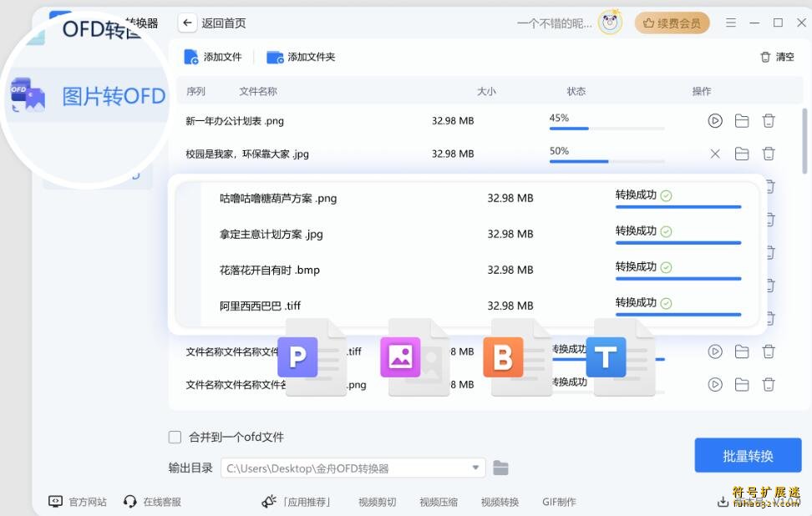Open the 视频压缩 video compression tool
812x516 pixels.
tap(438, 502)
